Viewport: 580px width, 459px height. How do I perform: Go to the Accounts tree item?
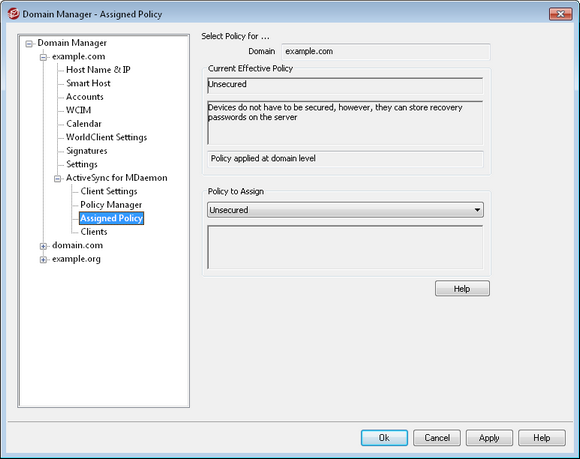pyautogui.click(x=85, y=97)
